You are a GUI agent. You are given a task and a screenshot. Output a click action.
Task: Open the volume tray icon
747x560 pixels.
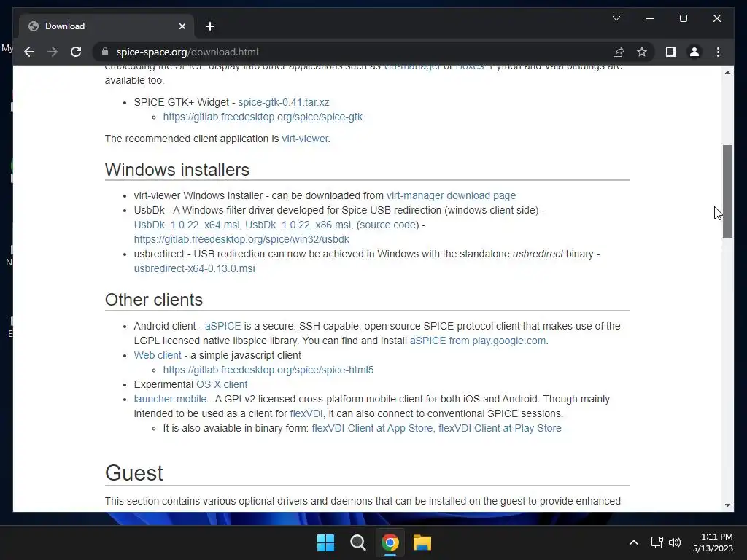675,542
